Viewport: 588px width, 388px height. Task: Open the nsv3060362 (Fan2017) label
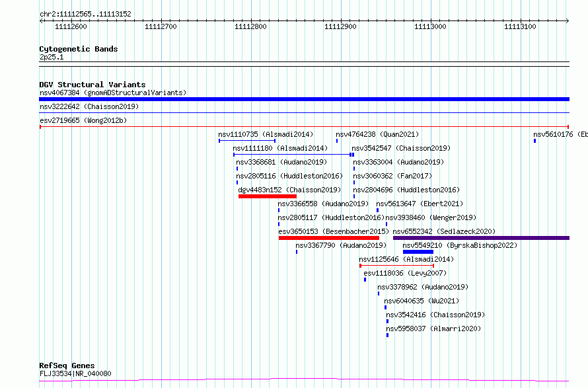(x=392, y=176)
